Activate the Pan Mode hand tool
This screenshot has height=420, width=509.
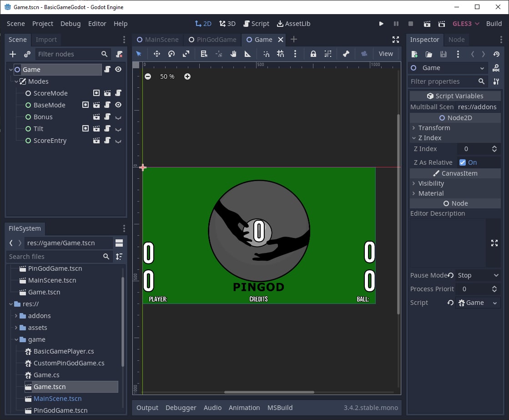click(x=233, y=54)
